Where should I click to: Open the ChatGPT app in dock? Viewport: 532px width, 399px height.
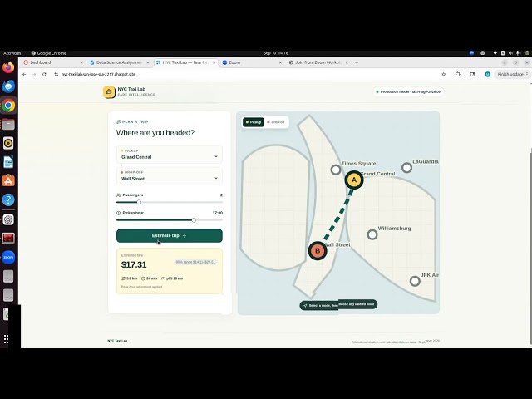click(x=8, y=219)
